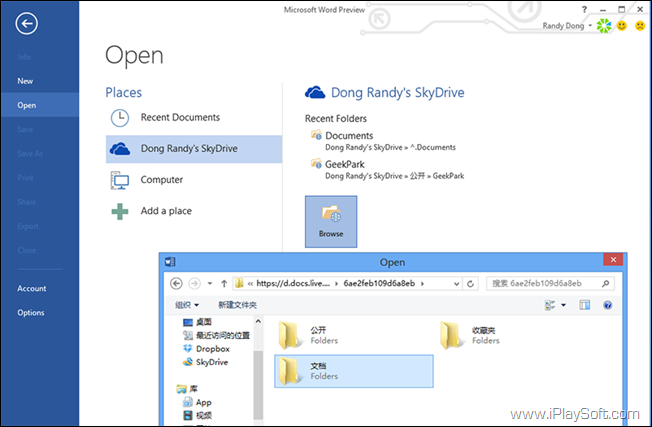Select Dong Randy's SkyDrive in Places
The height and width of the screenshot is (427, 652).
(x=194, y=149)
